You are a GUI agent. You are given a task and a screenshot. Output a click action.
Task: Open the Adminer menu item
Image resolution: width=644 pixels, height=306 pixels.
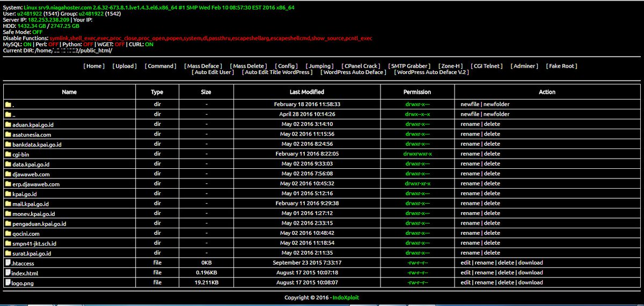524,66
